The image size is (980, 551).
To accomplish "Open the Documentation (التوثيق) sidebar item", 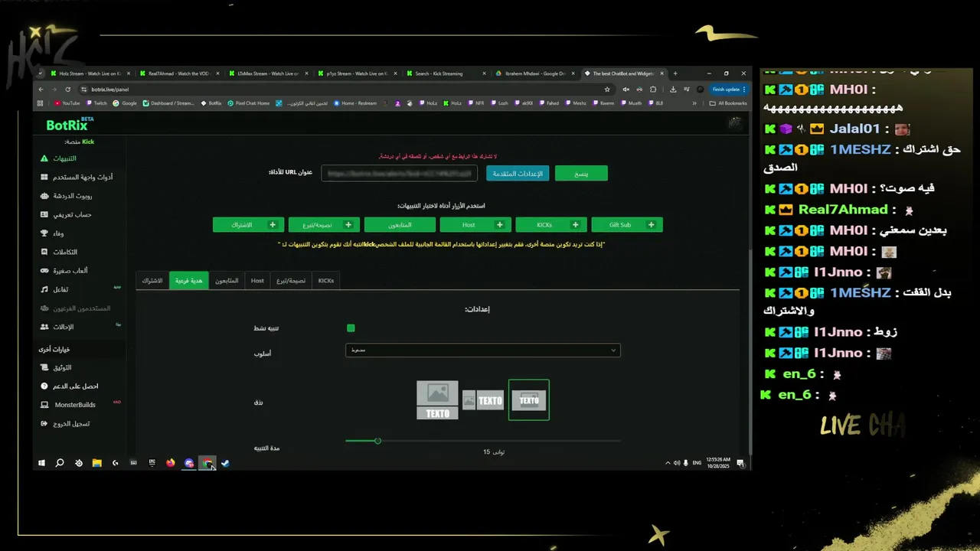I will click(57, 367).
